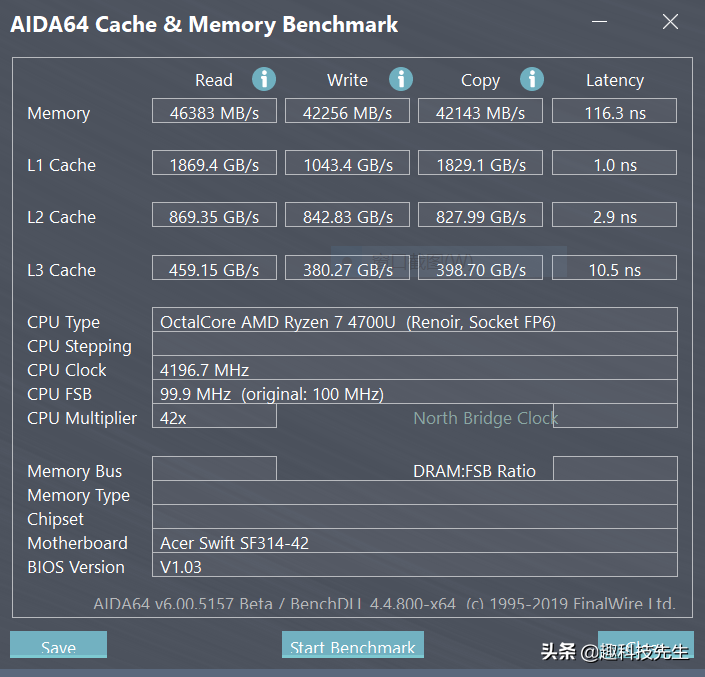Click the Motherboard Acer Swift SF314-42 field
The height and width of the screenshot is (677, 705).
click(x=414, y=542)
